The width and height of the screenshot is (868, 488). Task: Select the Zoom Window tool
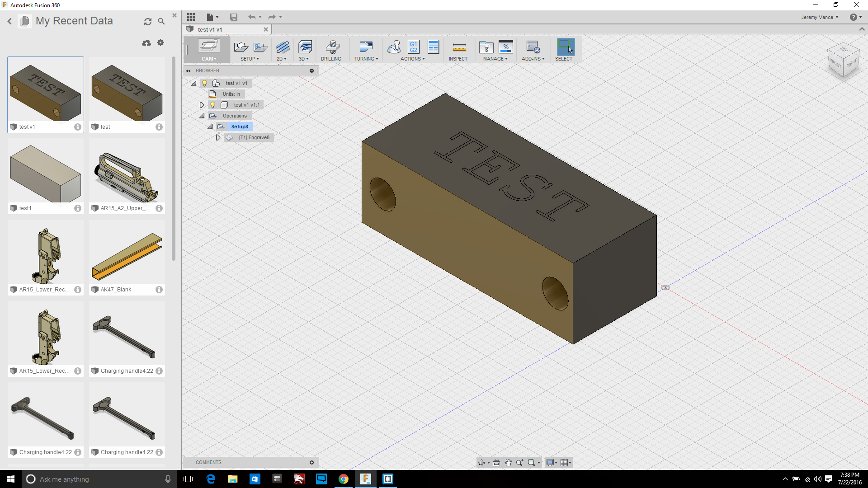click(532, 462)
